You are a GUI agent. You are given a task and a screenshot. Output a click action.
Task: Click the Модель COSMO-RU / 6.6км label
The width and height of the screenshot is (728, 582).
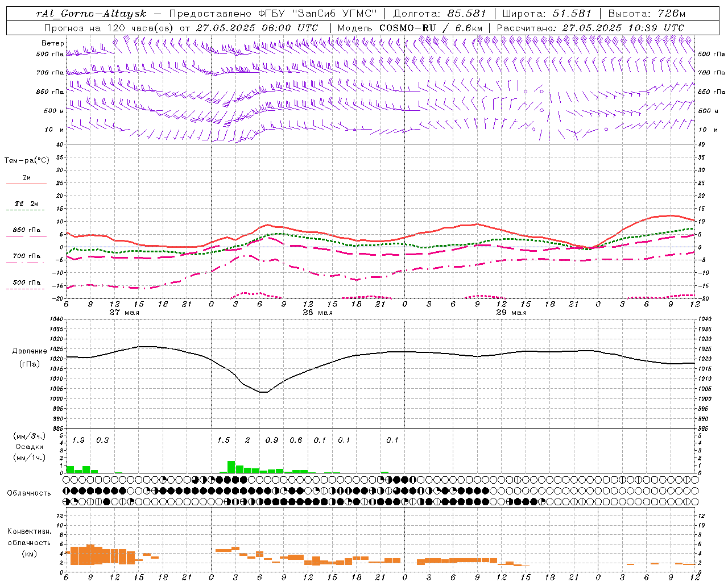click(x=409, y=28)
